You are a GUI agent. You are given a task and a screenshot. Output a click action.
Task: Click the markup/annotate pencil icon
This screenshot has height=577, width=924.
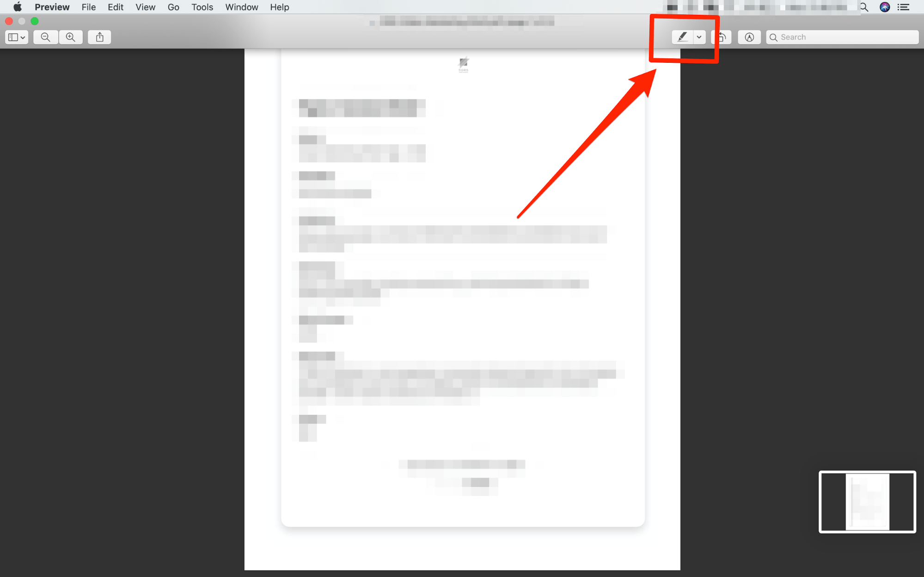[681, 36]
